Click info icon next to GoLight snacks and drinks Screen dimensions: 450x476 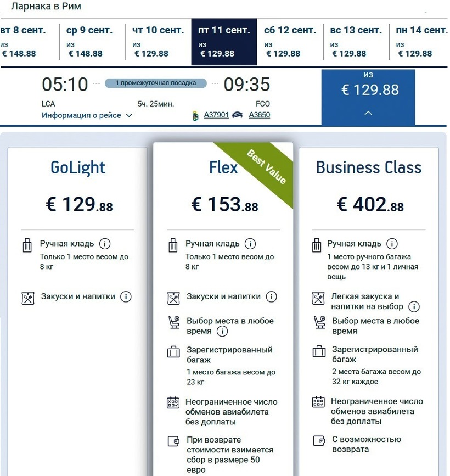coord(126,296)
